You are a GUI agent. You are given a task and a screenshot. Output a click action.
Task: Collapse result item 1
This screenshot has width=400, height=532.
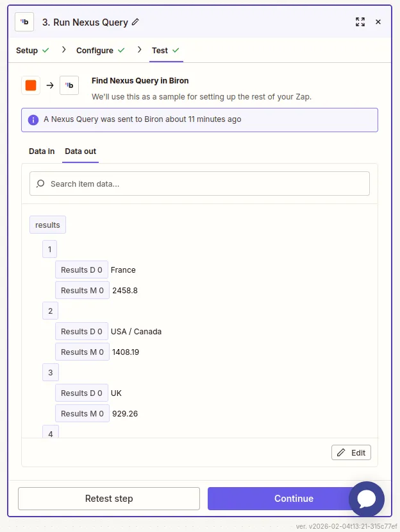tap(49, 249)
